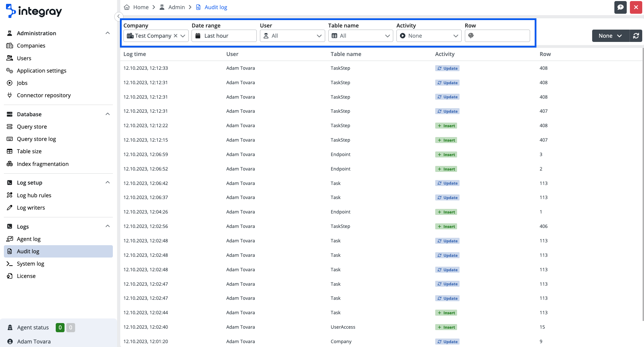The height and width of the screenshot is (347, 644).
Task: Sort by the Log time column header
Action: point(135,54)
